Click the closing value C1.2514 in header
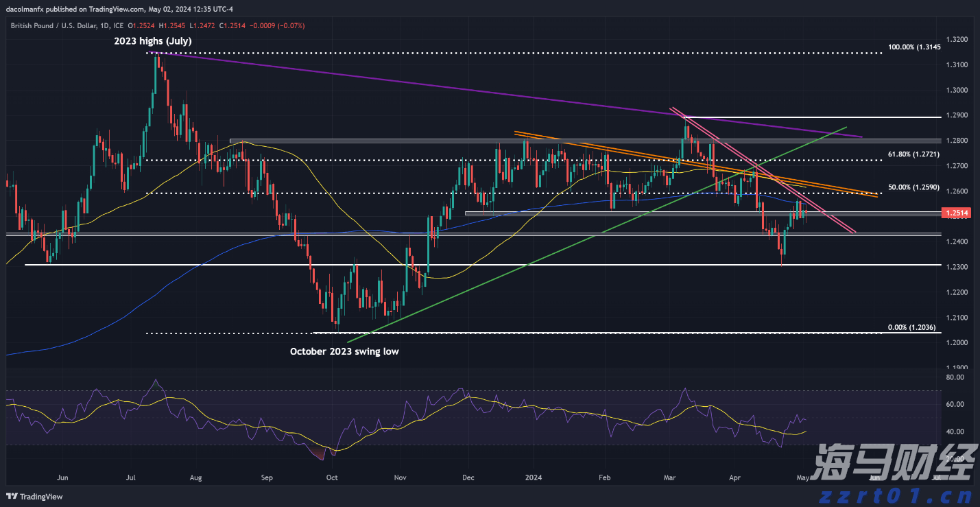The height and width of the screenshot is (507, 980). (x=235, y=25)
